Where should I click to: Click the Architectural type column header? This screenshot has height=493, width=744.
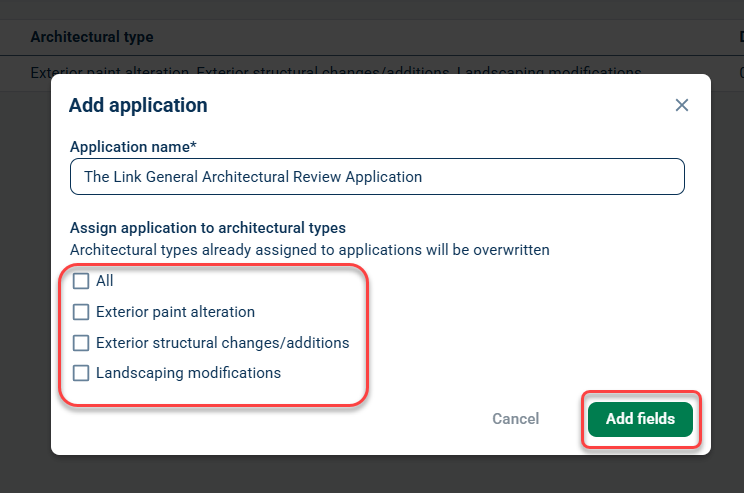coord(92,37)
